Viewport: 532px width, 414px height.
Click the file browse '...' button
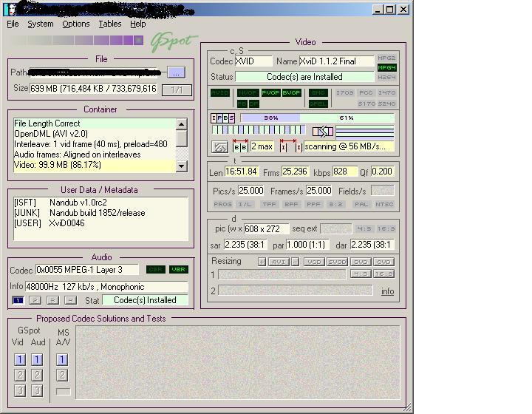176,72
